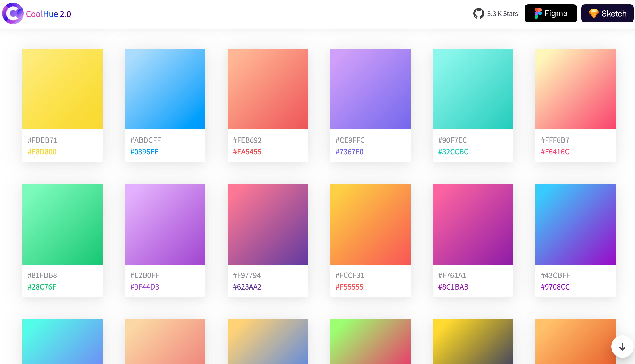The image size is (635, 364).
Task: Select the blue #ABDCFF gradient swatch
Action: pyautogui.click(x=165, y=89)
